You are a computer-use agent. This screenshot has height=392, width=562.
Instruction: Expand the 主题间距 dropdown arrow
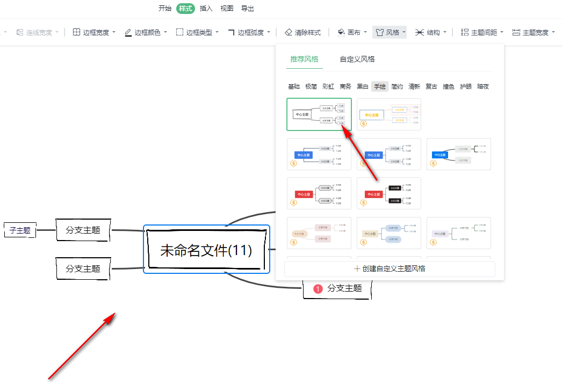[502, 32]
